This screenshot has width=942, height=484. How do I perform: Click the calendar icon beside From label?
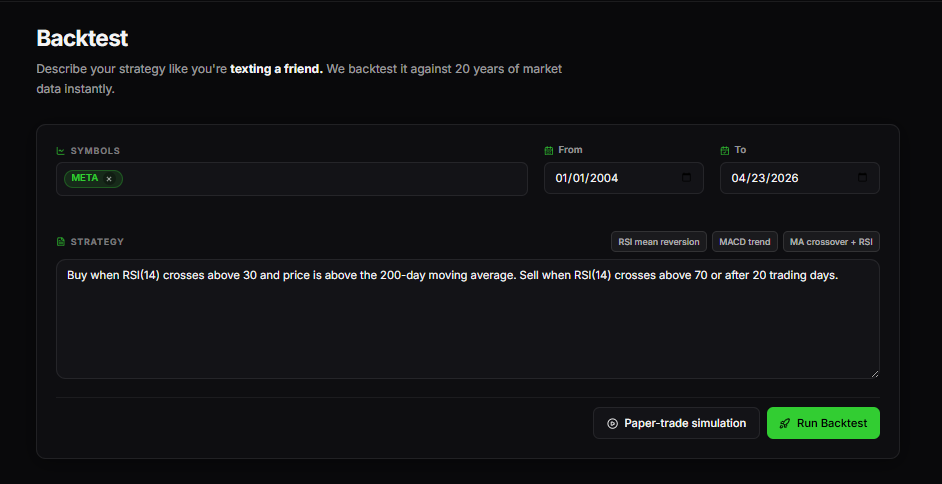click(x=548, y=150)
